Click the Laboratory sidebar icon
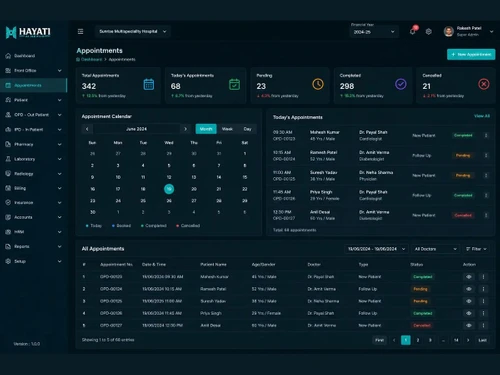Viewport: 500px width, 375px height. click(8, 159)
